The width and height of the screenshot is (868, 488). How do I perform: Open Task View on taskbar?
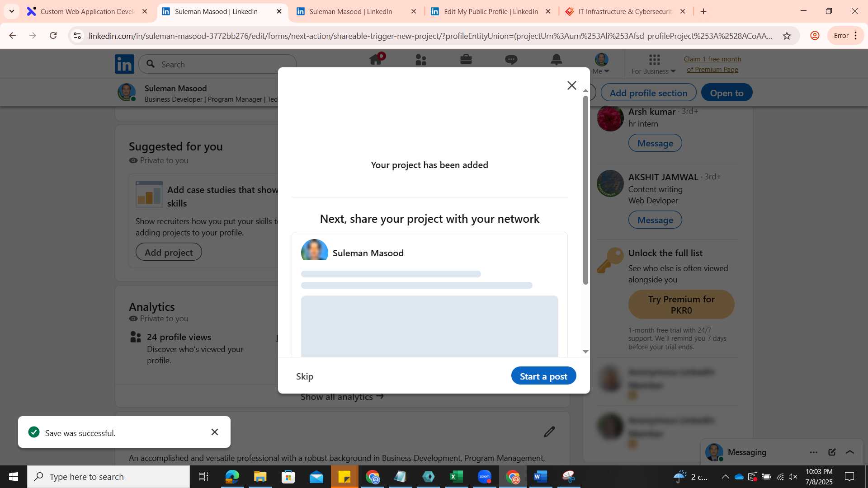(203, 477)
